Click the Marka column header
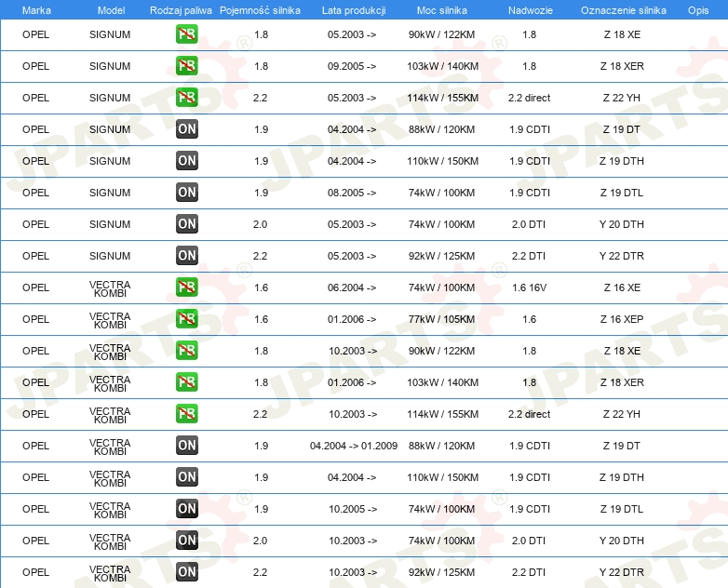This screenshot has width=728, height=588. [x=36, y=10]
